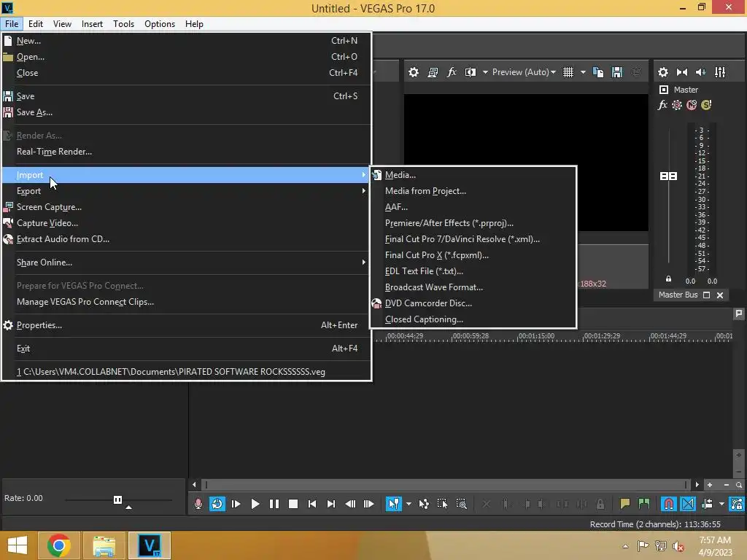Select the Selection Edit tool
The image size is (747, 560).
point(442,504)
